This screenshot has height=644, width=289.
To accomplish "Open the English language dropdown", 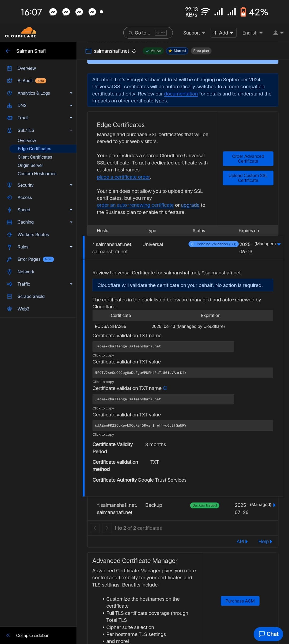I will coord(253,33).
